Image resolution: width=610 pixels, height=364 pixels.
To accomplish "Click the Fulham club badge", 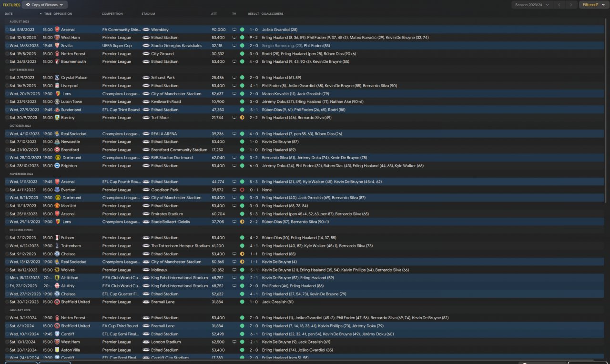I will 57,238.
